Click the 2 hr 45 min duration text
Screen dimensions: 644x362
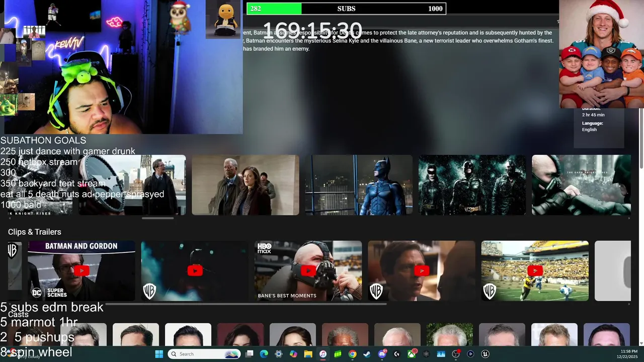(x=593, y=115)
